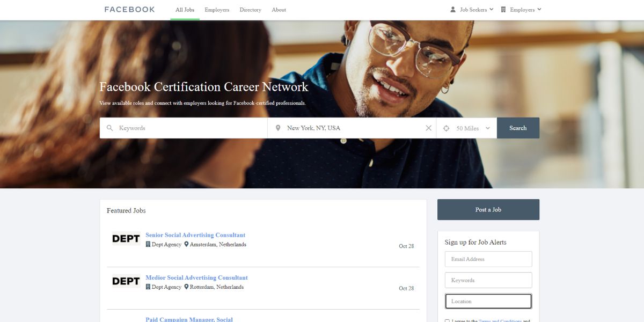
Task: Click the magnifier icon in Keywords search field
Action: 110,128
